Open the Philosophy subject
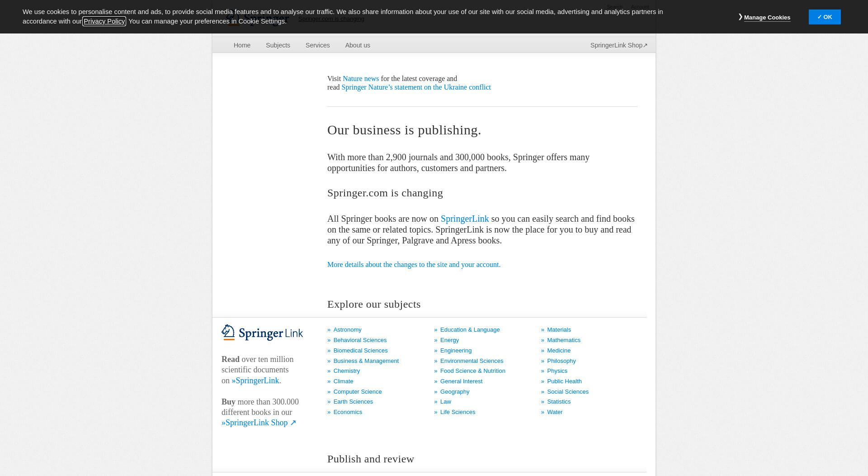The width and height of the screenshot is (868, 476). tap(561, 361)
